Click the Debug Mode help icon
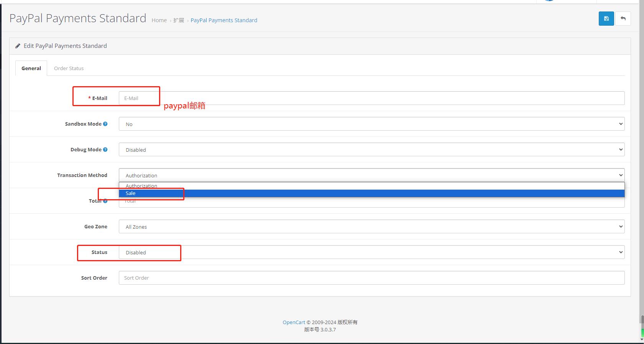 [x=105, y=150]
